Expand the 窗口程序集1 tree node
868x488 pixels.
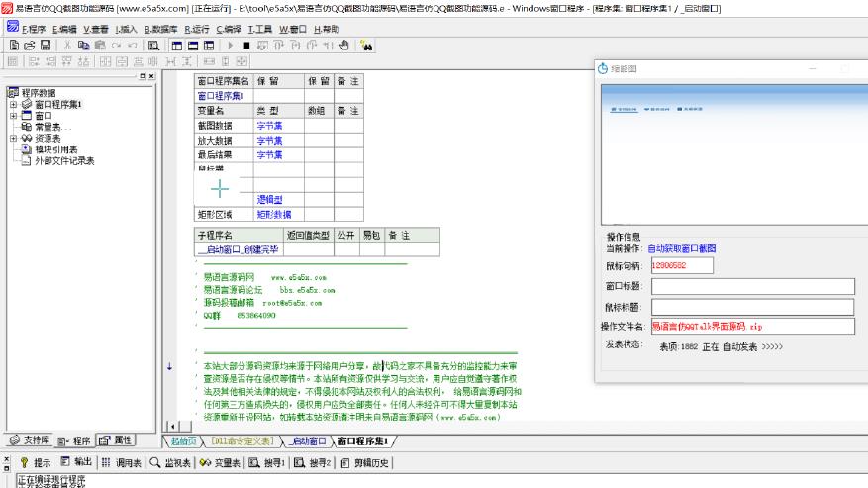tap(13, 104)
